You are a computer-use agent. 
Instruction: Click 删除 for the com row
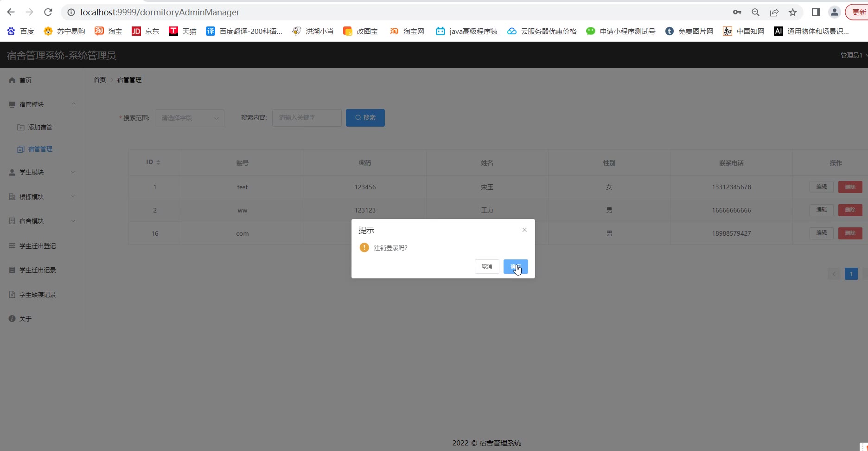click(x=850, y=233)
